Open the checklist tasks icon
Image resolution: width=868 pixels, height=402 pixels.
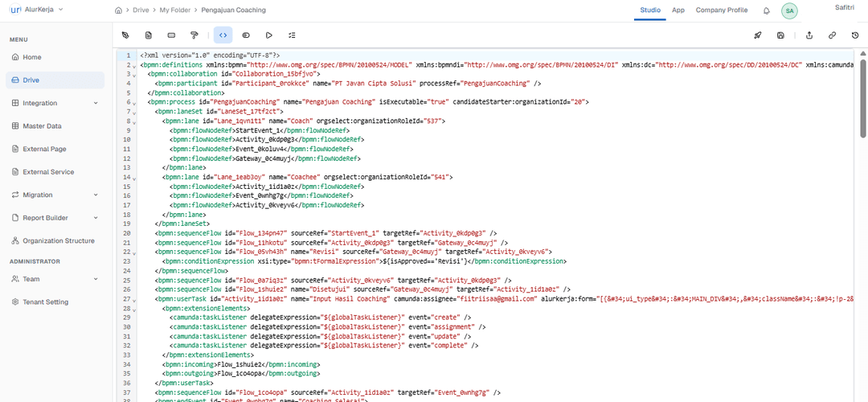(293, 35)
